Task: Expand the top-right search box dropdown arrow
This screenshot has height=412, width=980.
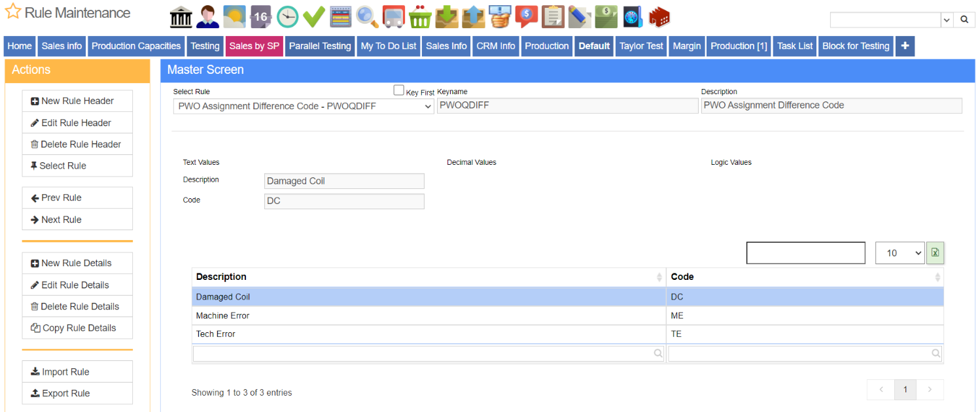Action: [947, 20]
